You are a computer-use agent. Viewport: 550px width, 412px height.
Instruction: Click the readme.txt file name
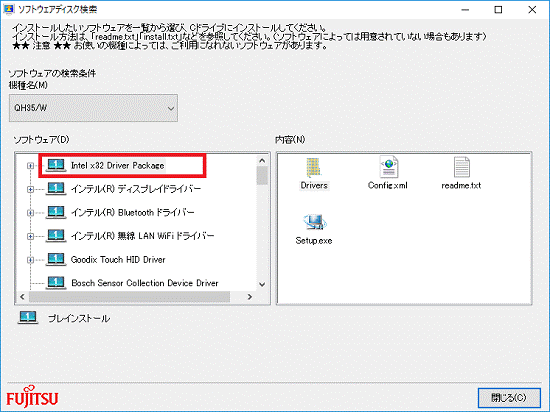click(461, 185)
